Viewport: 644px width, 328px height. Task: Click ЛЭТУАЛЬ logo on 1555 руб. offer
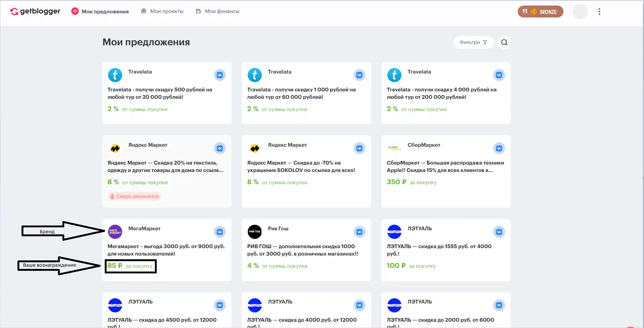(394, 232)
